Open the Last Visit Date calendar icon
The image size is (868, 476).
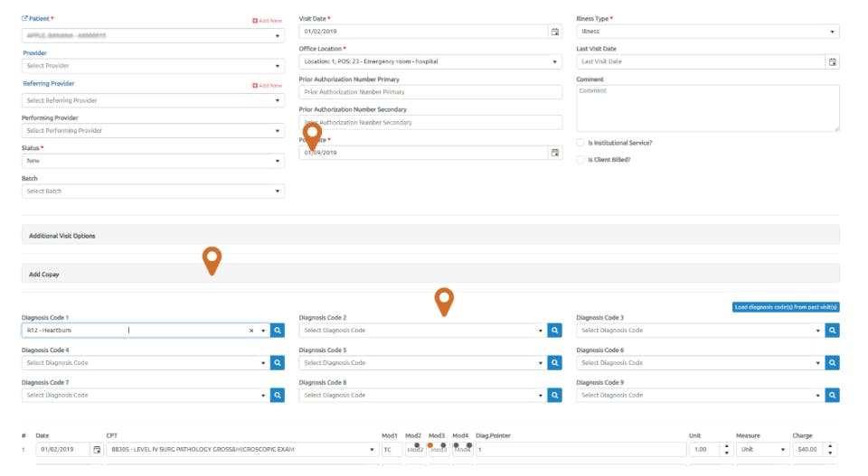[x=832, y=62]
